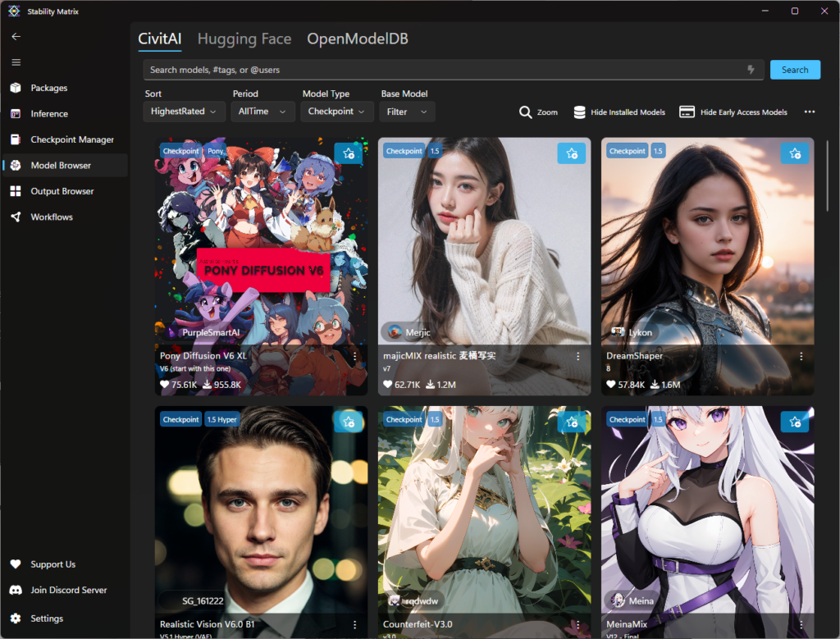Favorite the Counterfeit-V3.0 card
Image resolution: width=840 pixels, height=639 pixels.
tap(572, 422)
